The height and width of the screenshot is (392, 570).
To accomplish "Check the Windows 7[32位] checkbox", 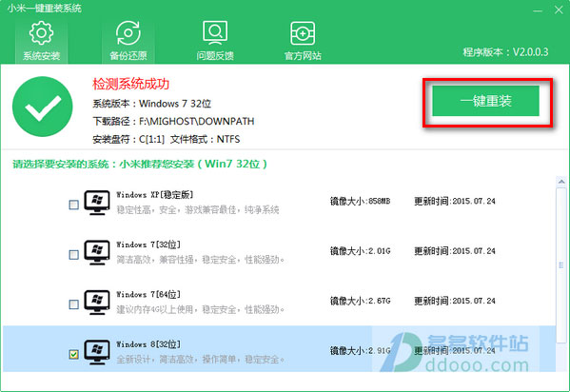I will 74,255.
